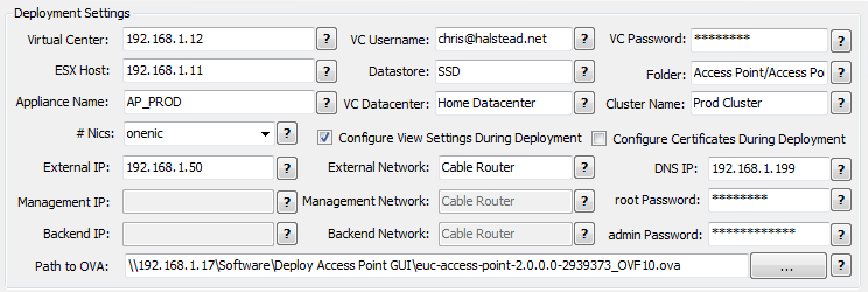The height and width of the screenshot is (292, 868).
Task: Click the VC Datacenter text field
Action: pyautogui.click(x=503, y=104)
